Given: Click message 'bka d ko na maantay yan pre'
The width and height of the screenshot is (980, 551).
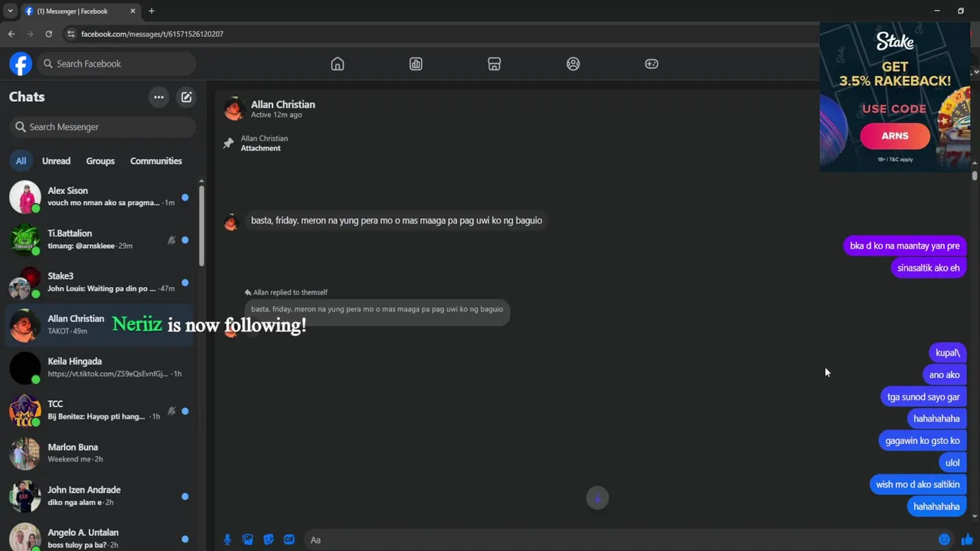Looking at the screenshot, I should coord(904,246).
